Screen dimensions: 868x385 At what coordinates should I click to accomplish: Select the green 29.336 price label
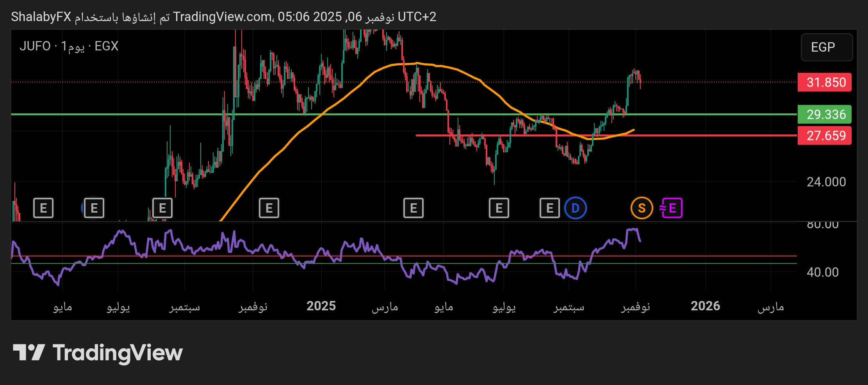[x=824, y=115]
